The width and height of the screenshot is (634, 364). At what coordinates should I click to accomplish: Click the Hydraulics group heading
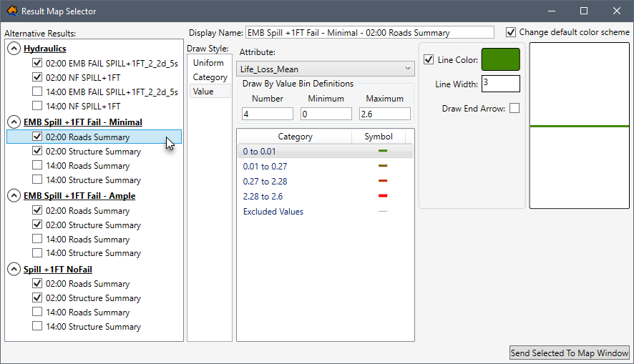[45, 49]
